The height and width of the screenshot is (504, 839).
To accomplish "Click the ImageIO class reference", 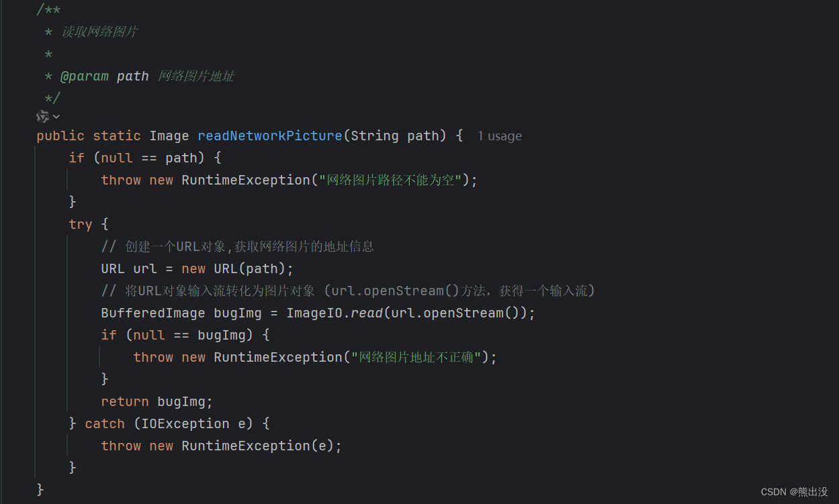I will coord(314,313).
